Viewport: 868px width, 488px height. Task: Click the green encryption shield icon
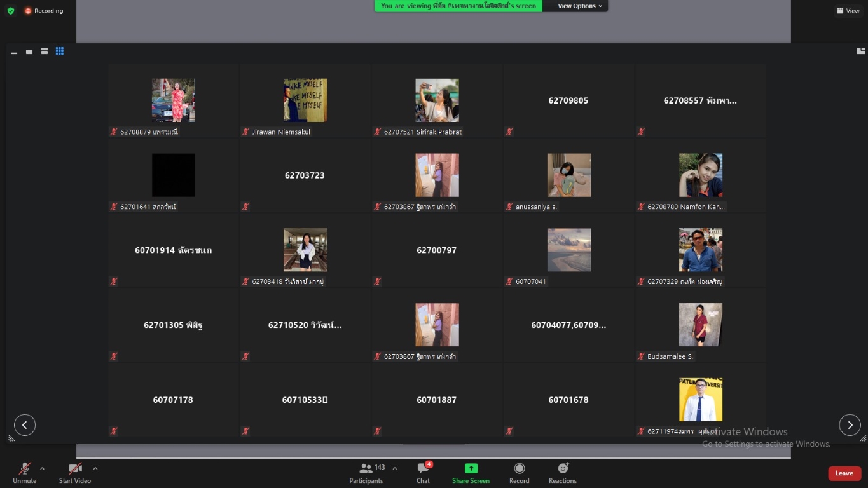tap(11, 11)
